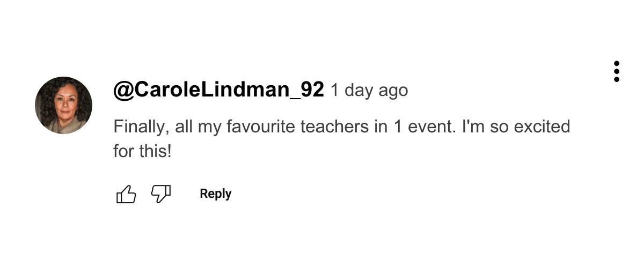Screen dimensions: 644x268
Task: Click Carole Lindman's round profile avatar
Action: tap(63, 105)
